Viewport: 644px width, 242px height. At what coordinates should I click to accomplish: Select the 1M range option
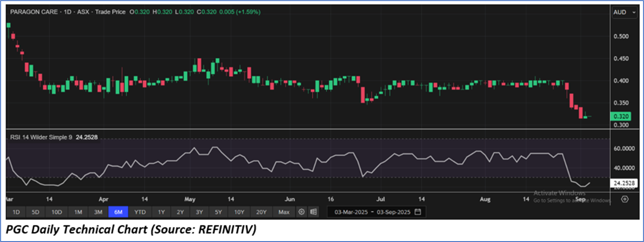78,212
